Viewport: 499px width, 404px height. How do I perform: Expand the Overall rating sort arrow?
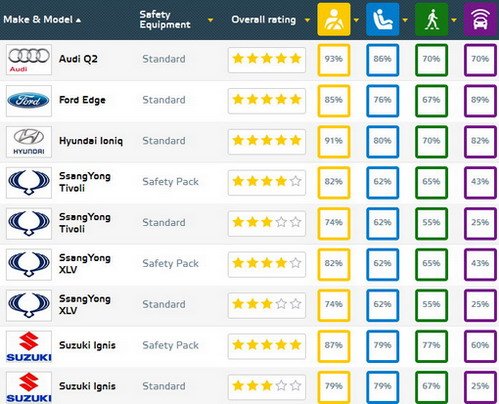click(307, 20)
